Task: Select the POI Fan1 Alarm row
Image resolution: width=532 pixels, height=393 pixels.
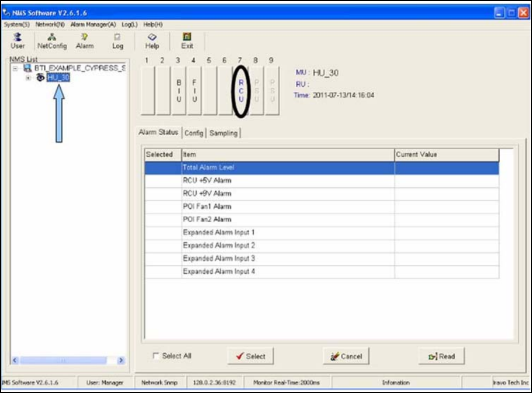Action: pyautogui.click(x=322, y=206)
